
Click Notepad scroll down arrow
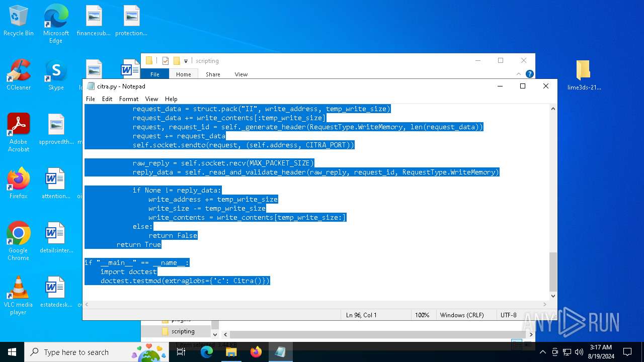[553, 296]
